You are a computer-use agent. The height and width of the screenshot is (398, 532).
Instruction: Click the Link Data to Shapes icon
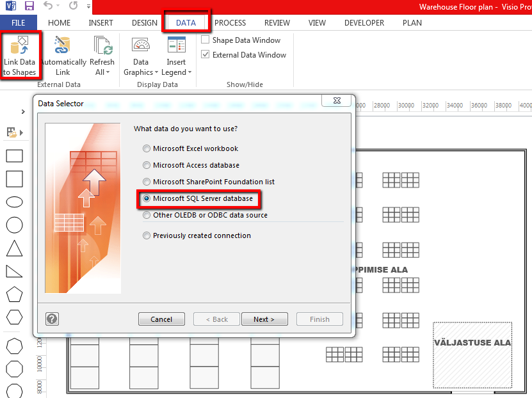coord(20,45)
